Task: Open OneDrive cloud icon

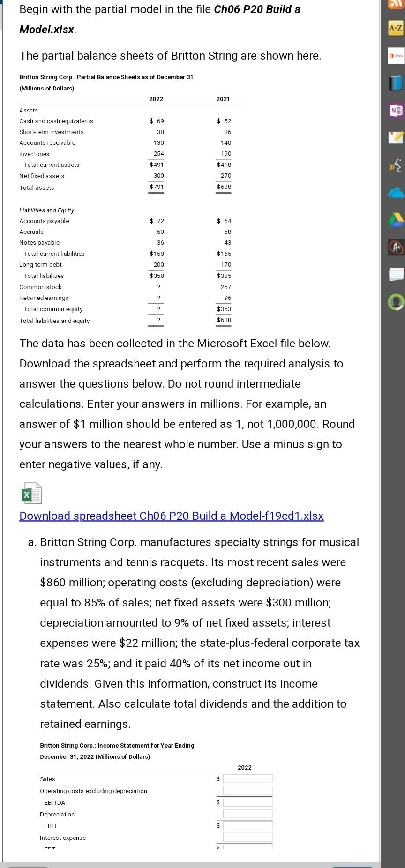Action: pos(396,192)
